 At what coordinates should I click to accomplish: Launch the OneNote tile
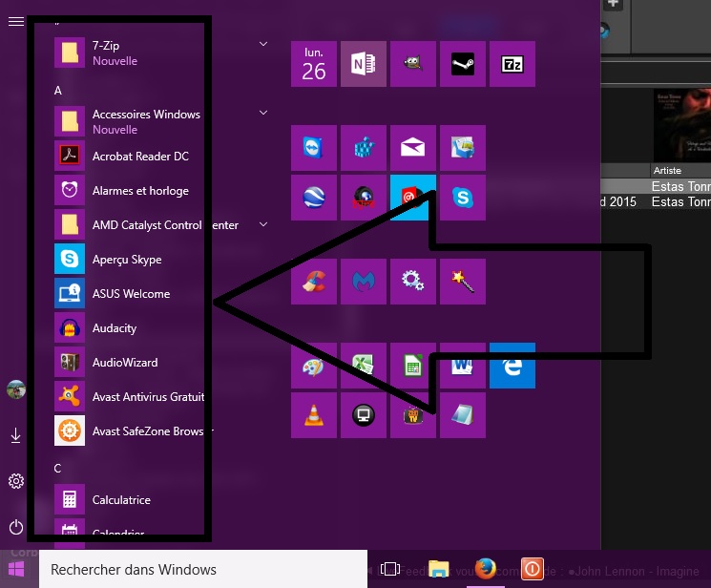(x=364, y=64)
